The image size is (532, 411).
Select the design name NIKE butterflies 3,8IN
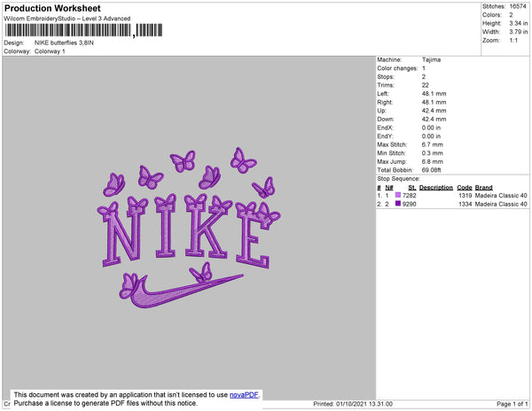tap(64, 43)
